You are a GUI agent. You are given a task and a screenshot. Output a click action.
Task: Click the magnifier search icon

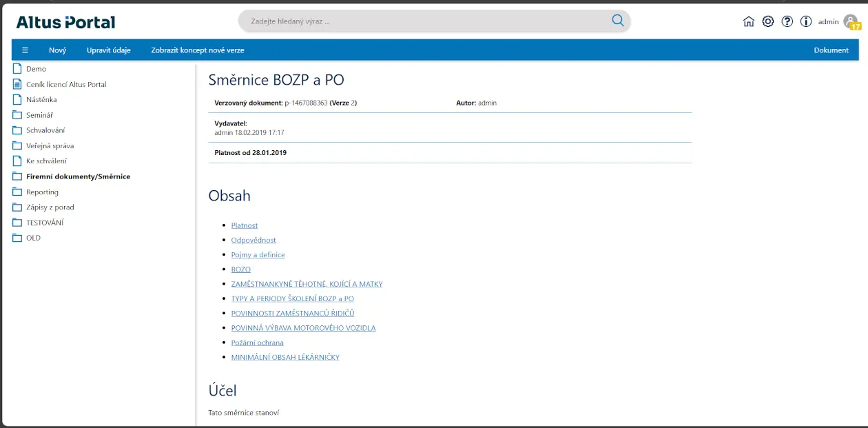tap(617, 21)
